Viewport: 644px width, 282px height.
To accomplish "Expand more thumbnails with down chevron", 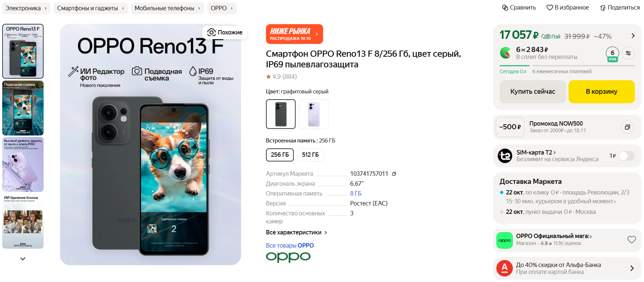I will pos(23,259).
